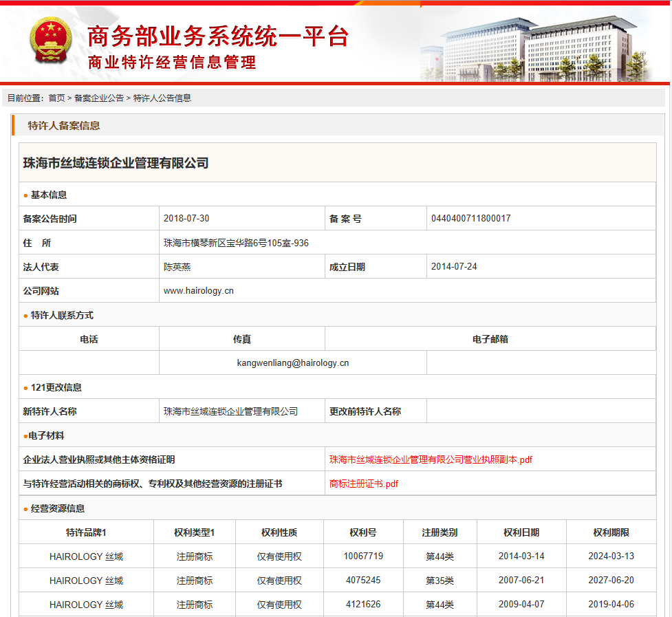Click the 特许人联系方式 section header

(62, 315)
